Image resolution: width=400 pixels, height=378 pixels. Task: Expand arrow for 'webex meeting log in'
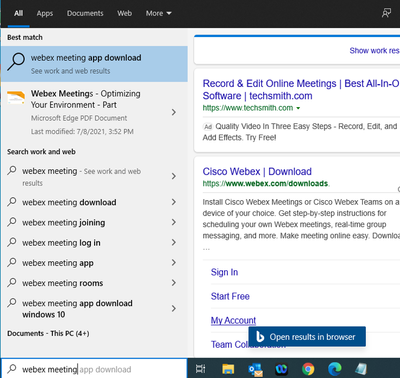[174, 242]
